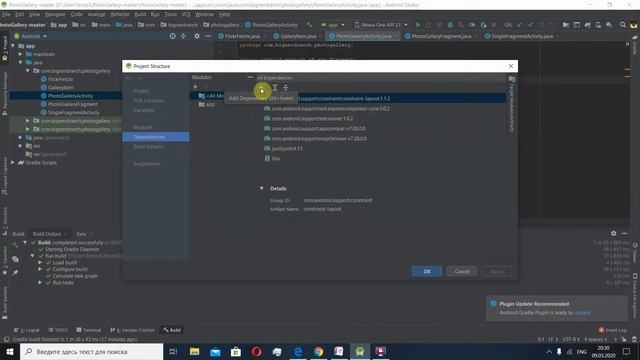
Task: Select the 'libs' dependency entry
Action: tap(272, 158)
